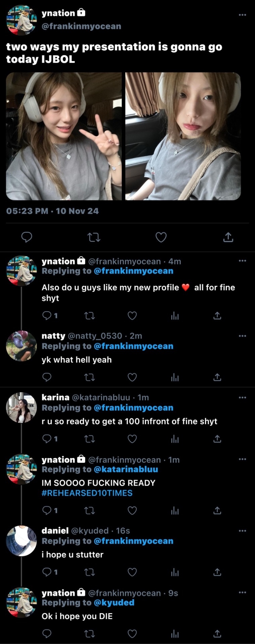The width and height of the screenshot is (255, 644).
Task: View analytics for karina's reply
Action: coord(175,439)
